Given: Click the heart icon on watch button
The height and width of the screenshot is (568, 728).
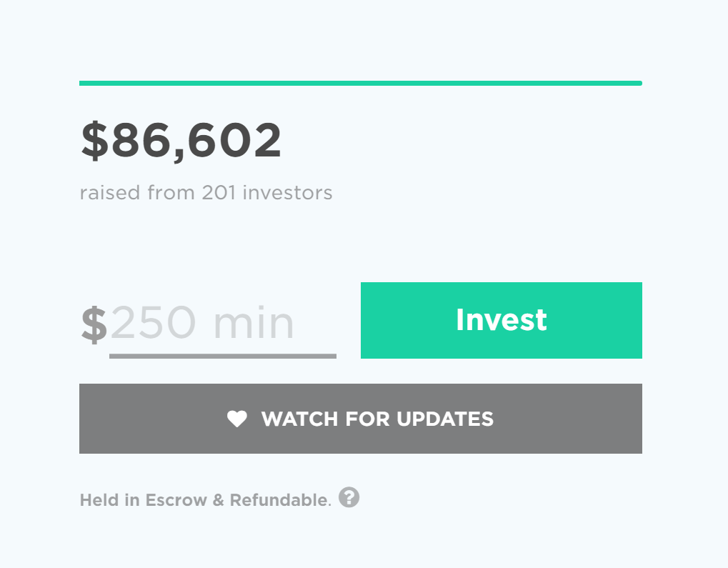Looking at the screenshot, I should tap(237, 419).
